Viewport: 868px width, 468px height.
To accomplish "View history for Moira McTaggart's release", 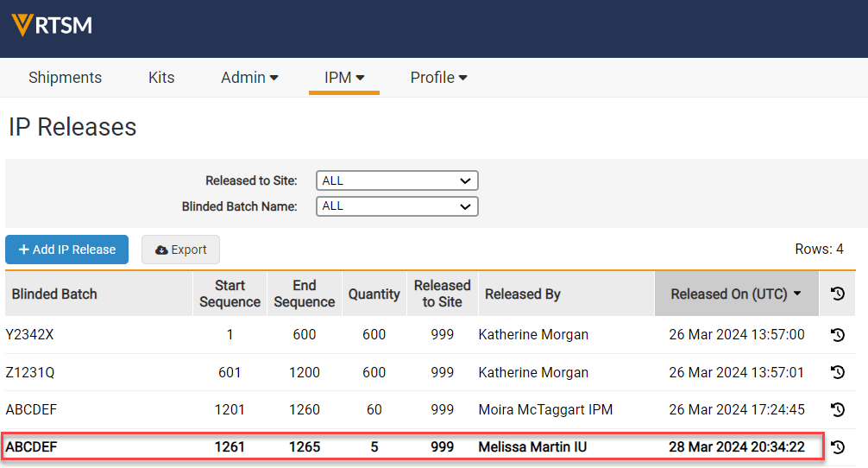I will coord(837,410).
